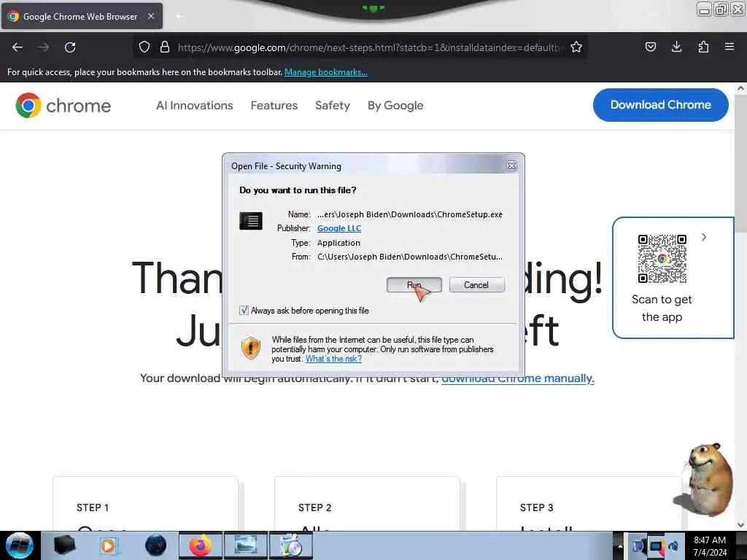The image size is (747, 560).
Task: Open the AI Innovations menu item
Action: tap(194, 105)
